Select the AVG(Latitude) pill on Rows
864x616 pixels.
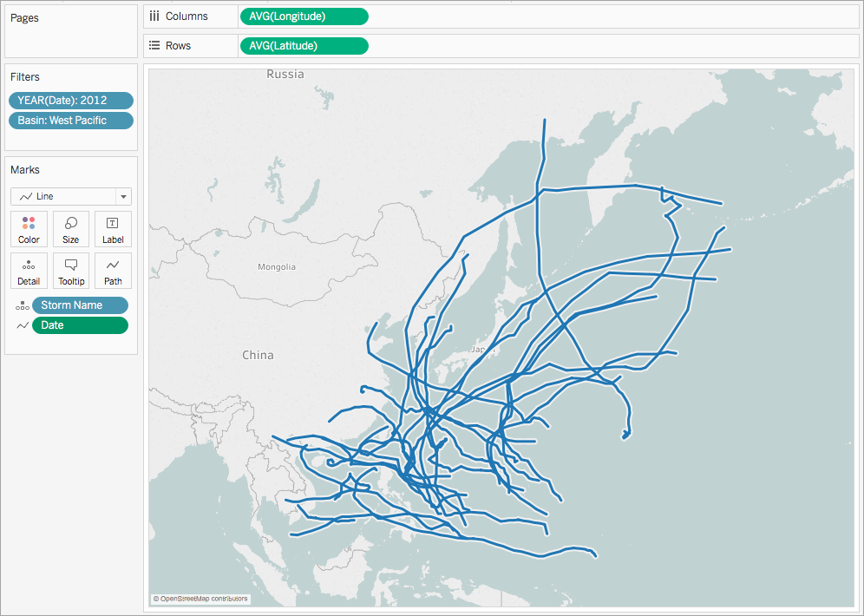click(x=304, y=46)
